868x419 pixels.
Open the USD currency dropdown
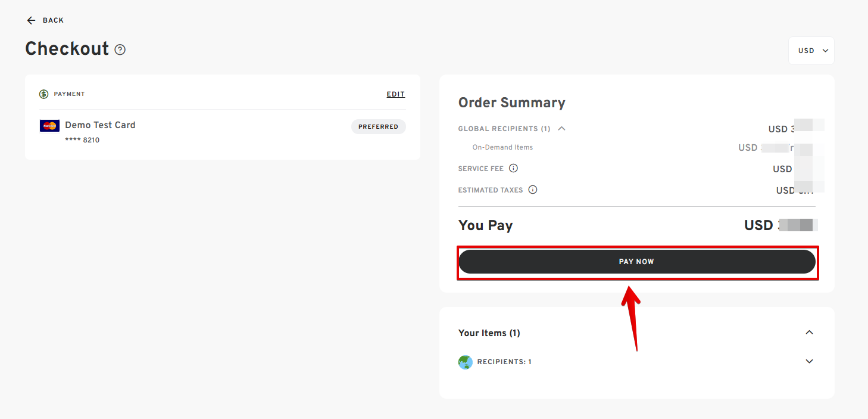tap(811, 51)
